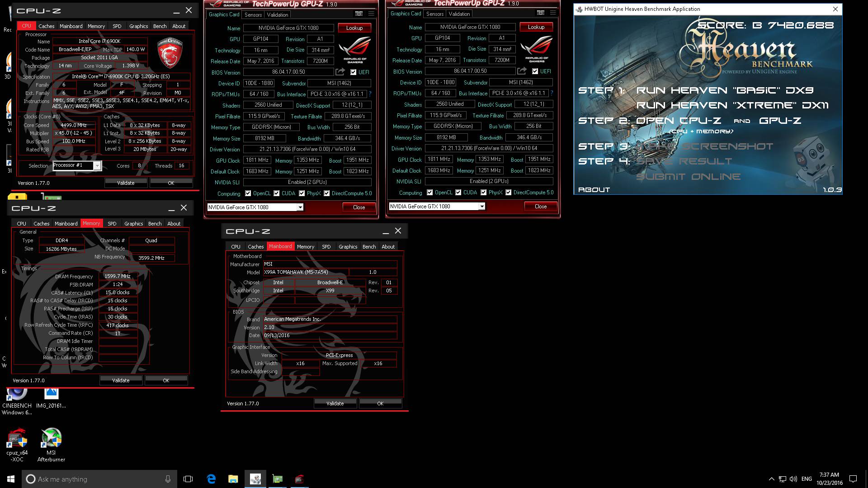This screenshot has width=868, height=488.
Task: Click the camera screenshot icon in left GPU-Z window
Action: (359, 14)
